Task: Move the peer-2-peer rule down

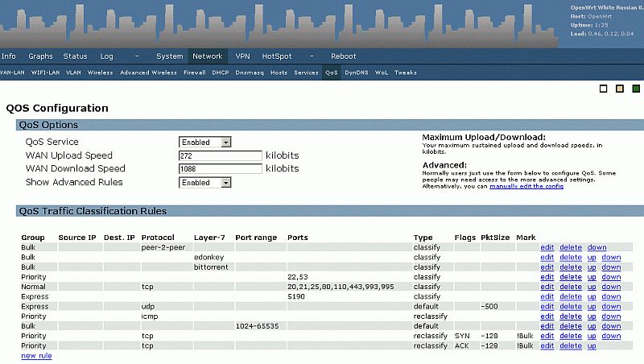Action: (x=597, y=247)
